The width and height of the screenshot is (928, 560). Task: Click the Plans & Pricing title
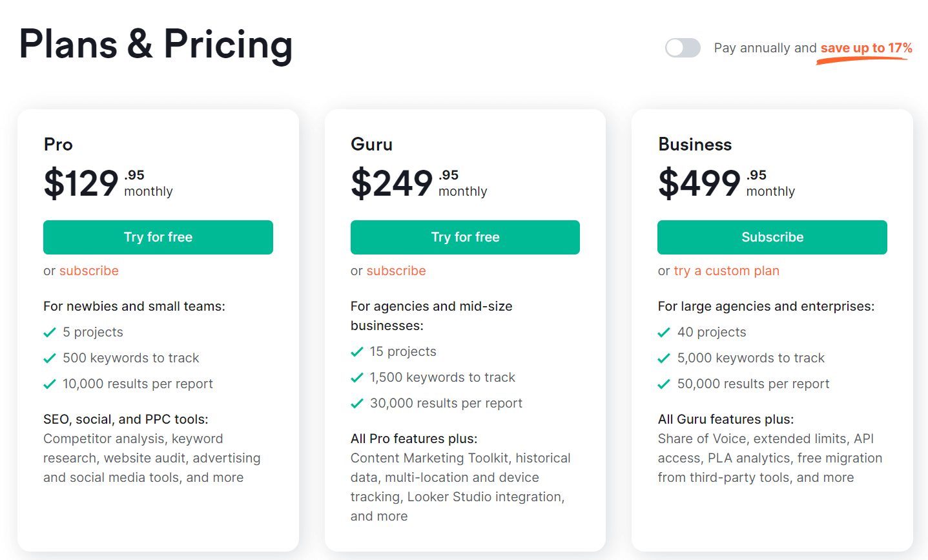pos(156,45)
